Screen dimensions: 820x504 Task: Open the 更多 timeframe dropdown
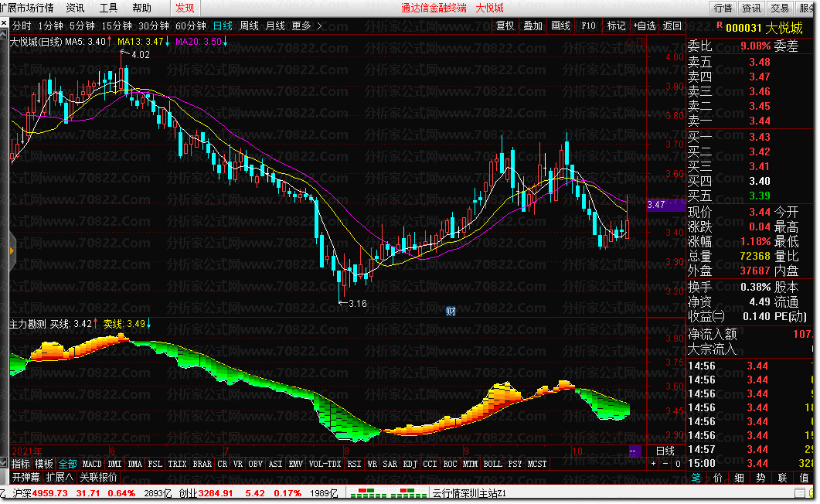301,26
